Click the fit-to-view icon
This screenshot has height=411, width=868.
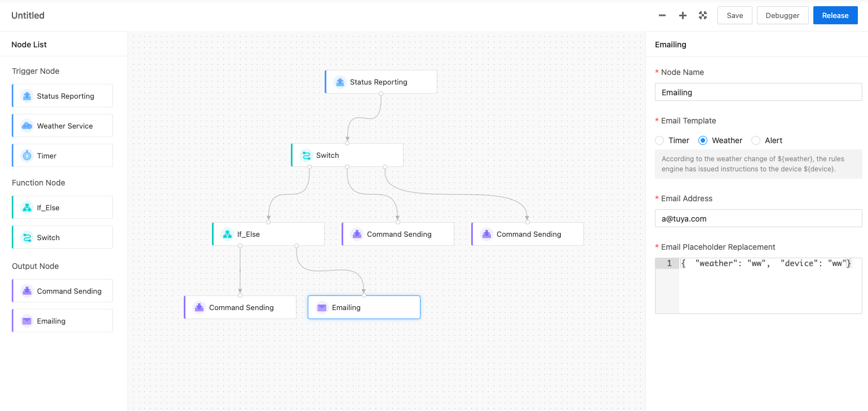[x=703, y=15]
